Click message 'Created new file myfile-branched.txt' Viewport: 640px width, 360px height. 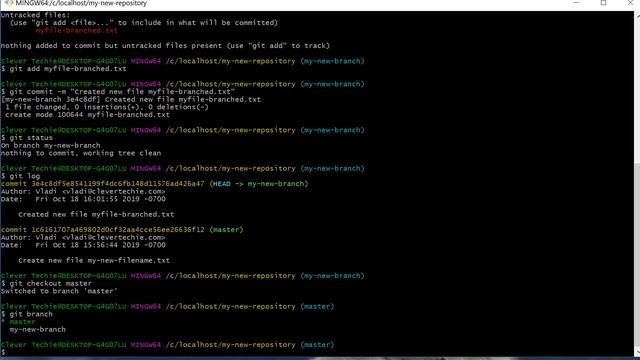tap(96, 215)
